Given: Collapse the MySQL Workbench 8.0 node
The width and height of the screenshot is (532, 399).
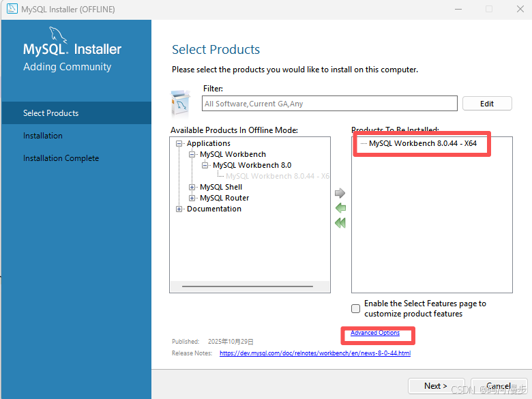Looking at the screenshot, I should 205,165.
